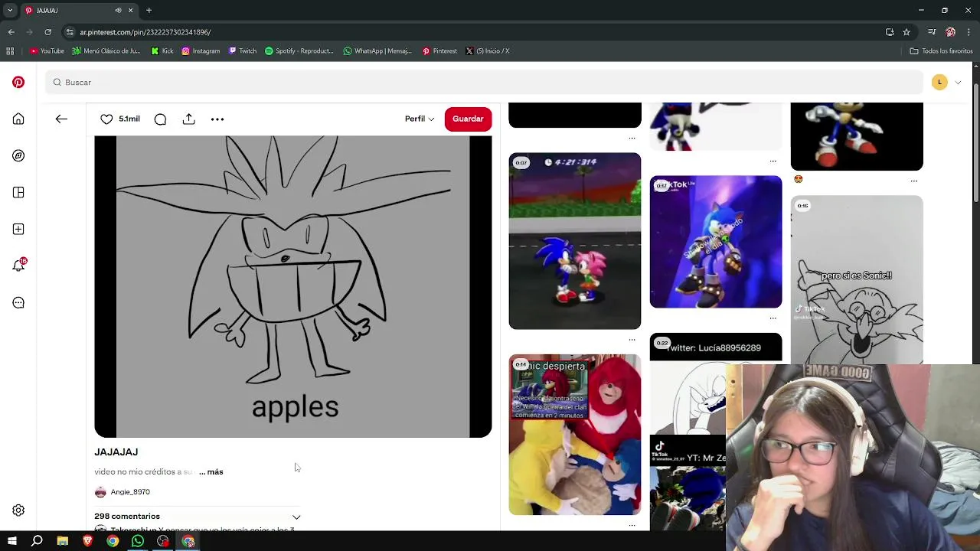Open the Sonic and Amy video pin

pos(575,241)
